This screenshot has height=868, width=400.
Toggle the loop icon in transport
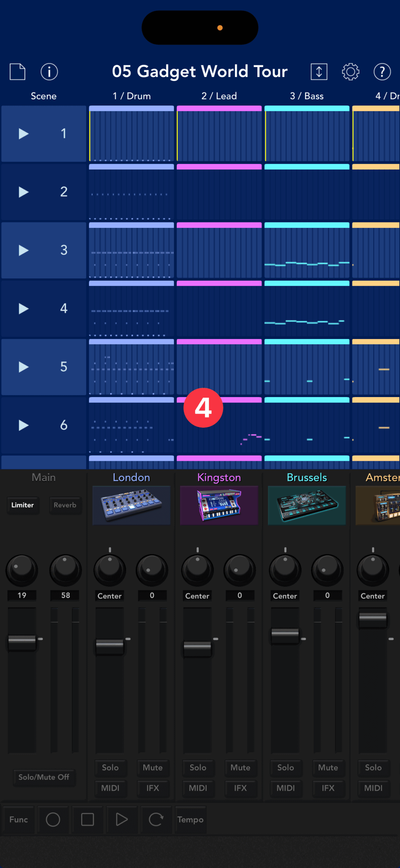(x=156, y=820)
